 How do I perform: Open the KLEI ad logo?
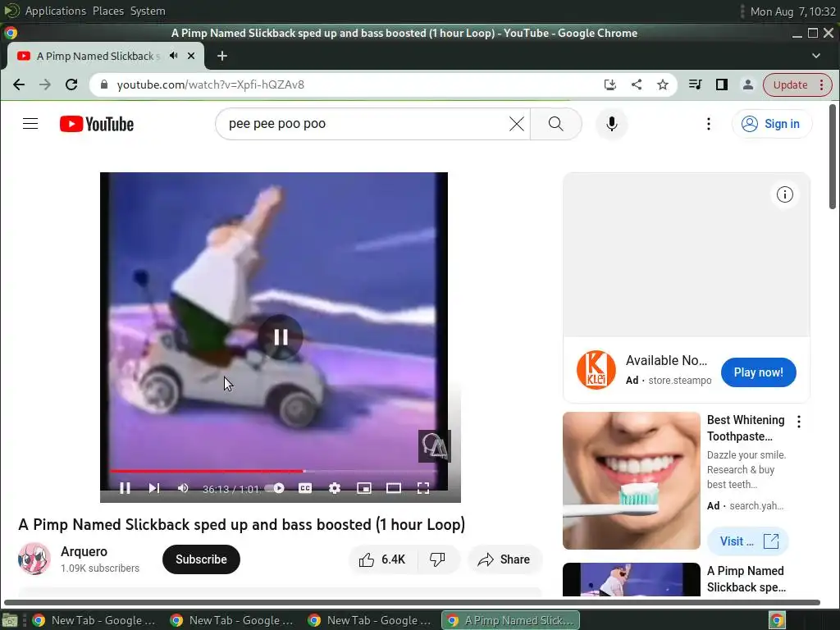coord(596,370)
